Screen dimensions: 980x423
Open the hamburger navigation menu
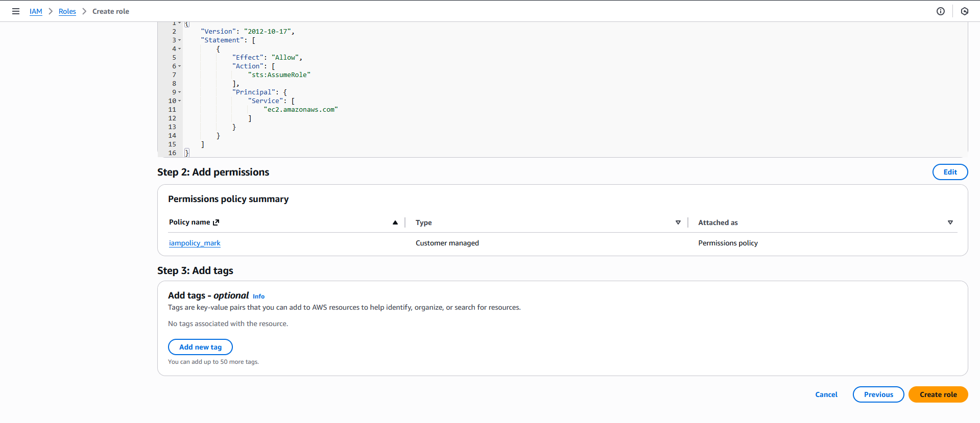tap(16, 11)
